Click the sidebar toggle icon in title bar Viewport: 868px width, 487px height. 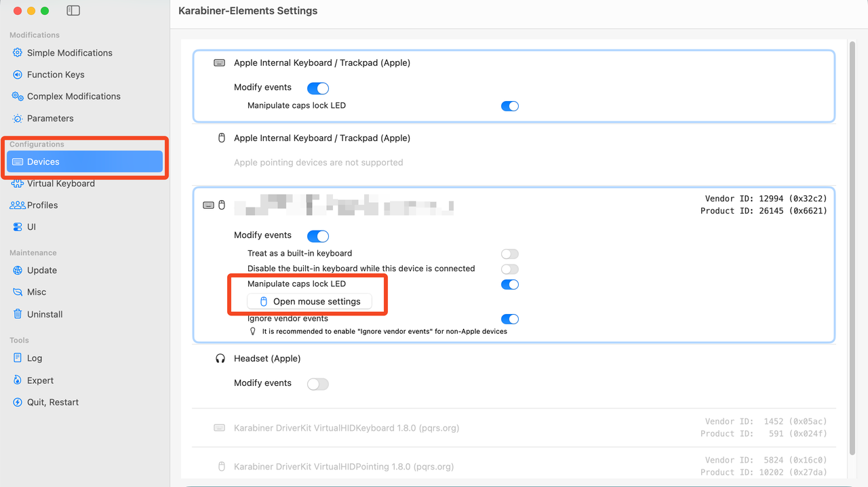(x=73, y=11)
